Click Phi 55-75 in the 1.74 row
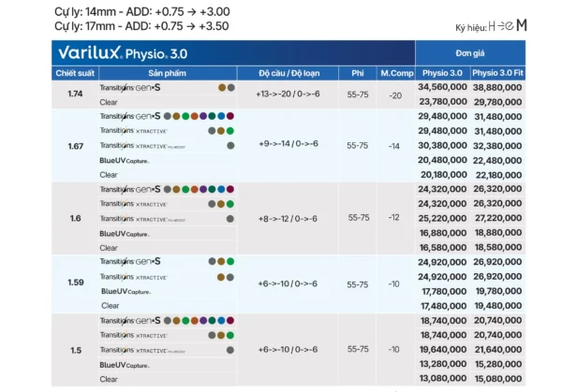 pos(358,94)
